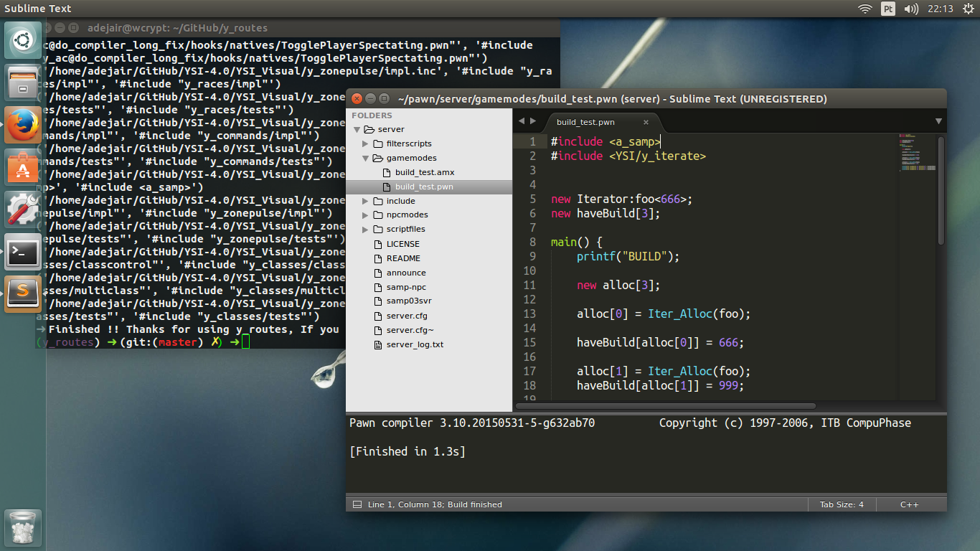Click the Sublime Text window title bar
The height and width of the screenshot is (551, 980).
(x=646, y=98)
